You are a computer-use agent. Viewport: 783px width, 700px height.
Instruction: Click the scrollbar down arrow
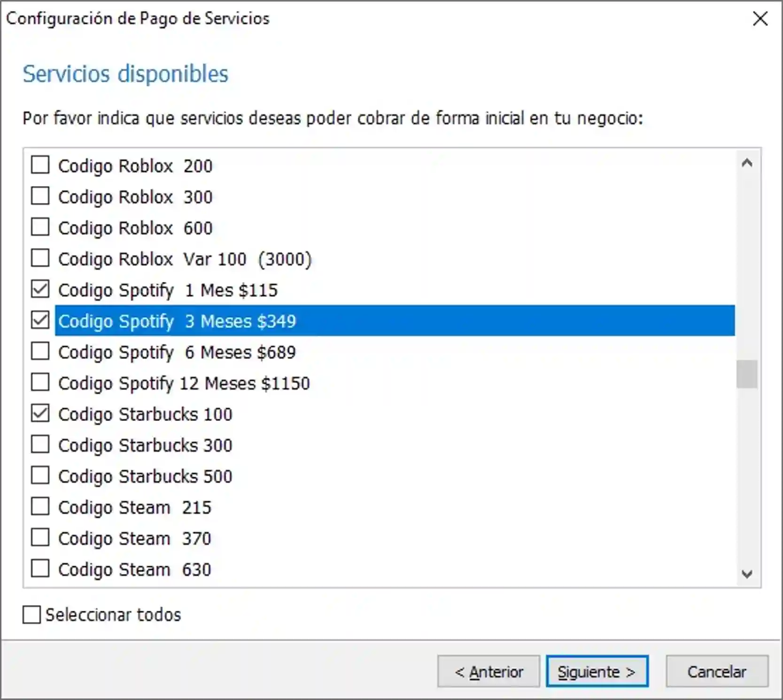(x=747, y=574)
